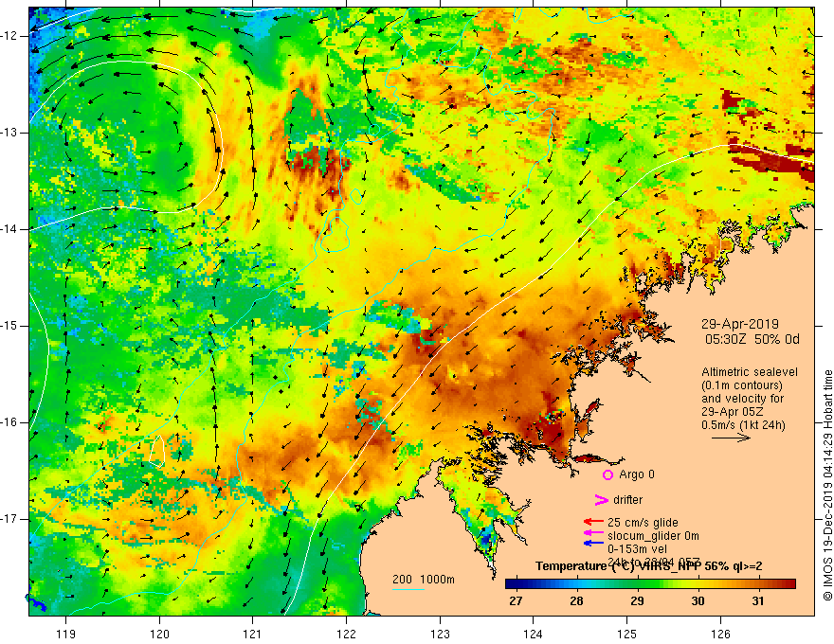
Task: Click the '0-153m vel' label
Action: tap(635, 548)
